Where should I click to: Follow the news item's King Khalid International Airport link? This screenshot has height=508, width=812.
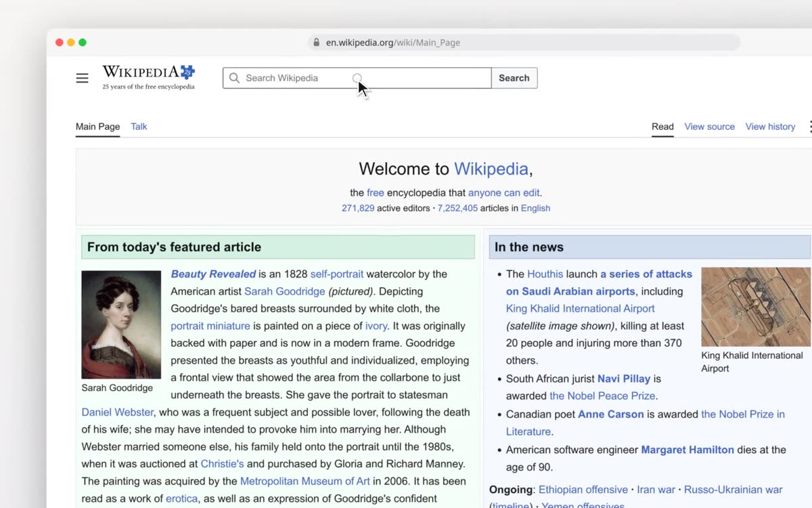click(581, 308)
